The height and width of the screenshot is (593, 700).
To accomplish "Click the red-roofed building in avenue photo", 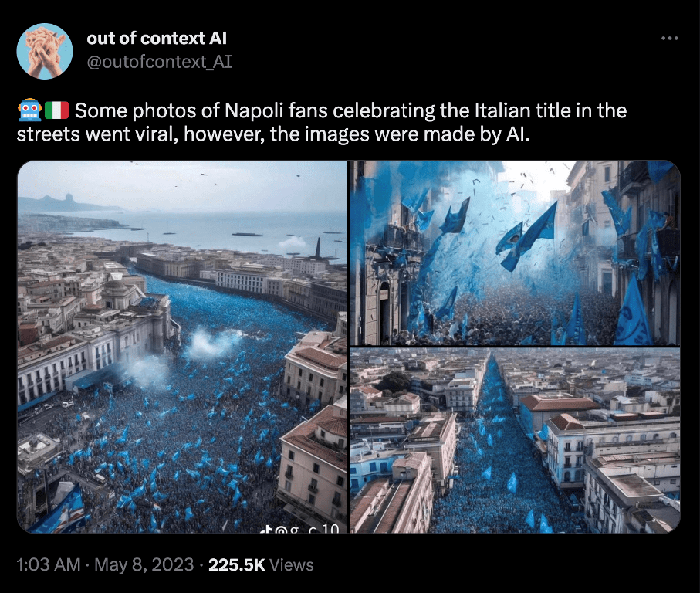I will [558, 405].
